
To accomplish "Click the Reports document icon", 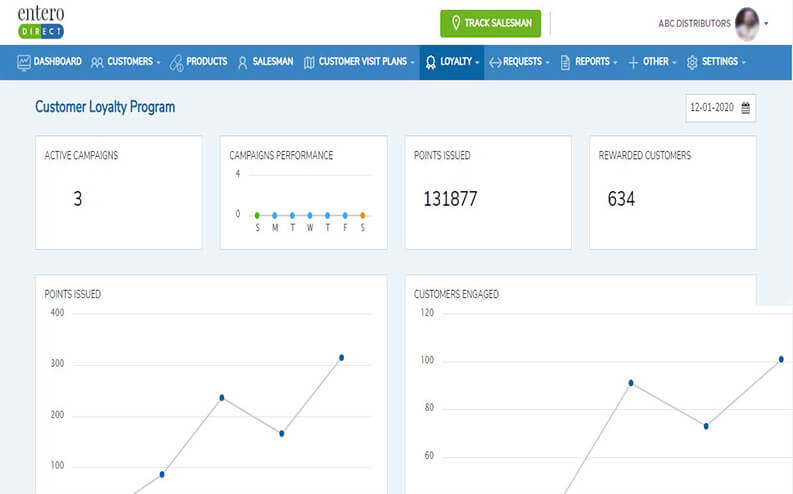I will pyautogui.click(x=565, y=62).
